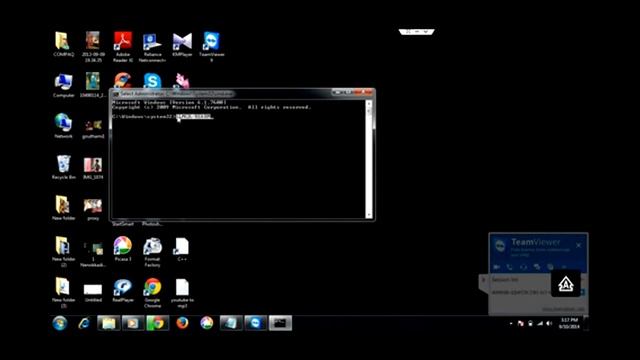The image size is (640, 360).
Task: Launch KMPlayer from the desktop
Action: coord(182,44)
